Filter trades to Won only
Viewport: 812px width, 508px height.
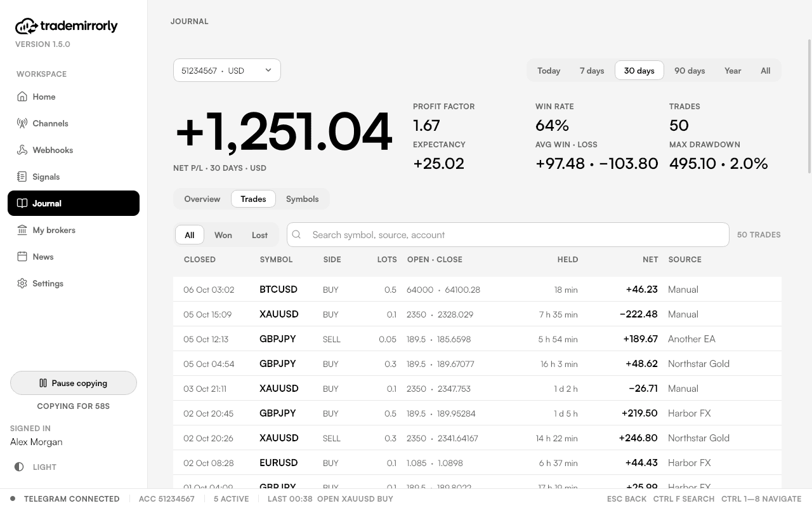click(x=223, y=235)
